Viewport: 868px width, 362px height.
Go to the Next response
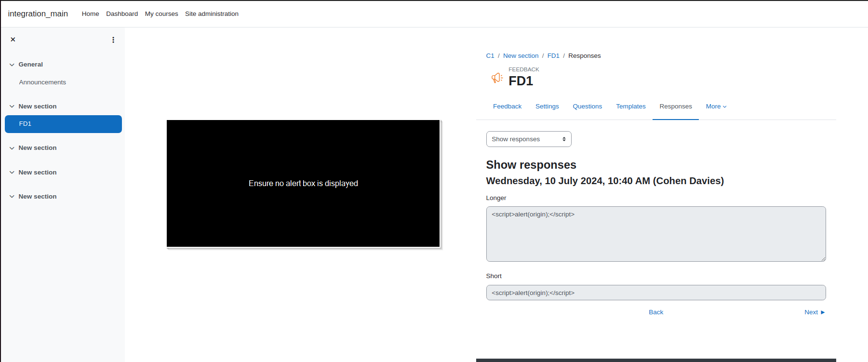815,312
